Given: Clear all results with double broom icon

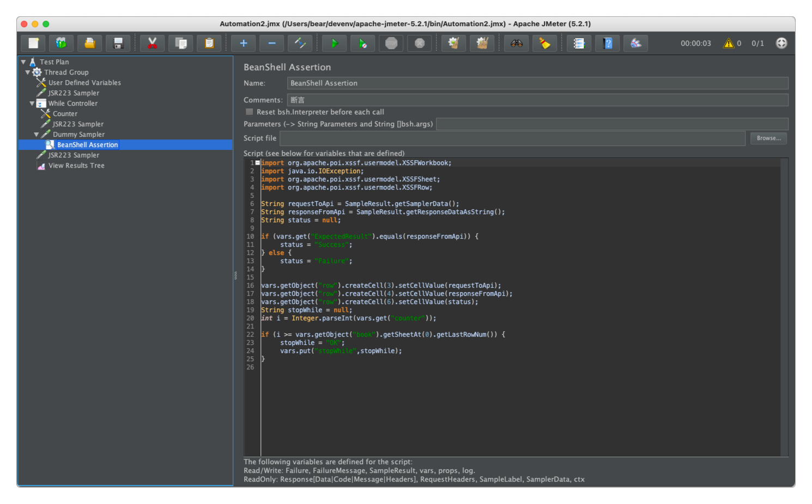Looking at the screenshot, I should tap(482, 43).
